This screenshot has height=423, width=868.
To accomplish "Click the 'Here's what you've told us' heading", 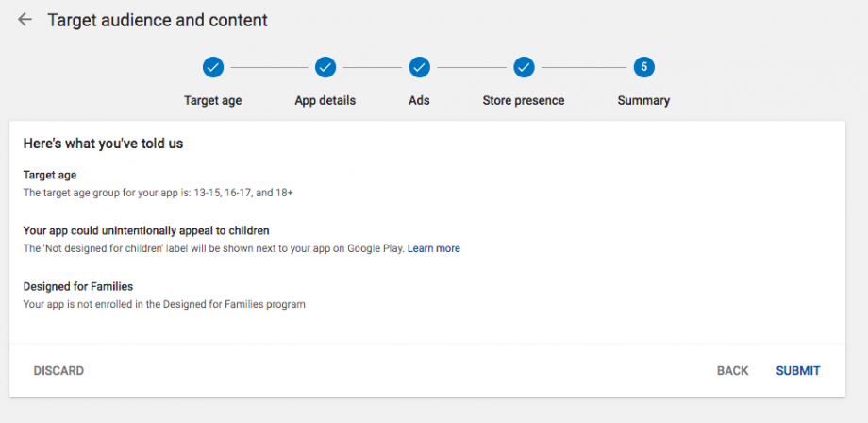I will pos(103,144).
